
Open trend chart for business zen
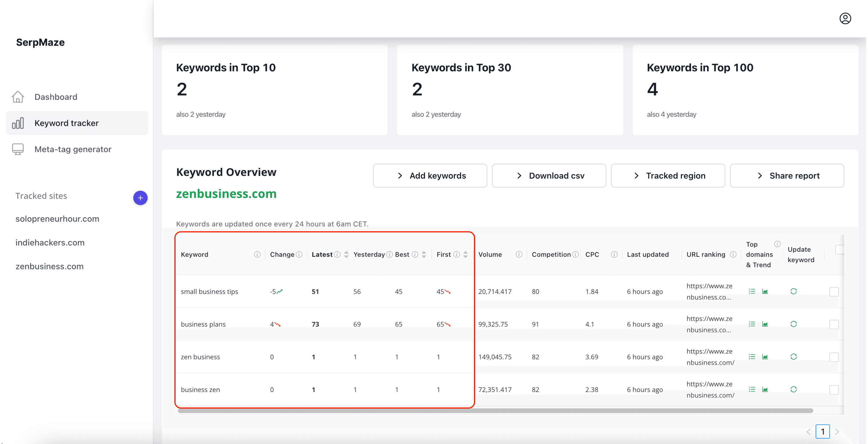(x=765, y=390)
